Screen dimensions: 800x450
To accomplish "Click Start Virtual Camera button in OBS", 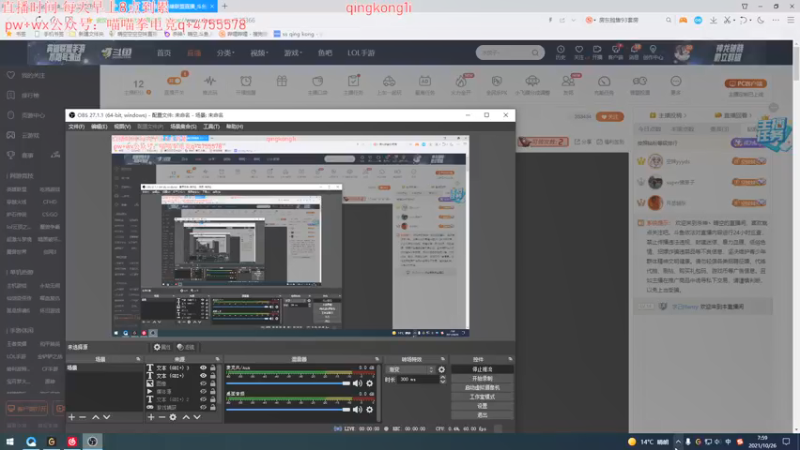I will [482, 388].
